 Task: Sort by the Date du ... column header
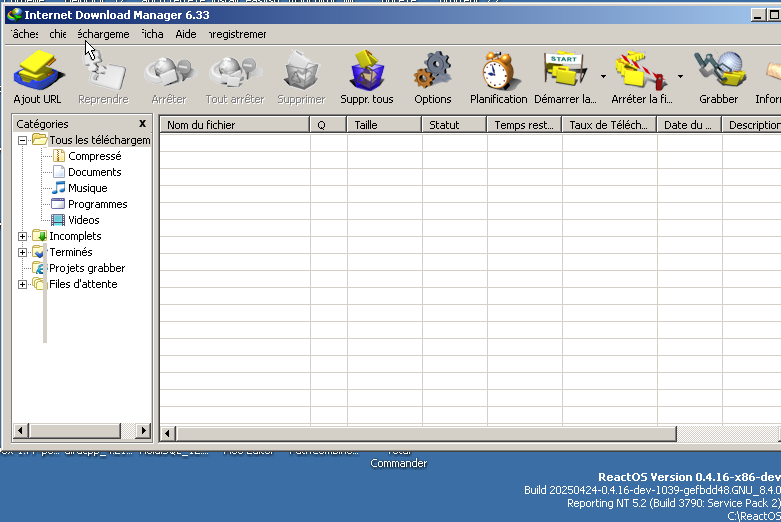click(x=689, y=125)
